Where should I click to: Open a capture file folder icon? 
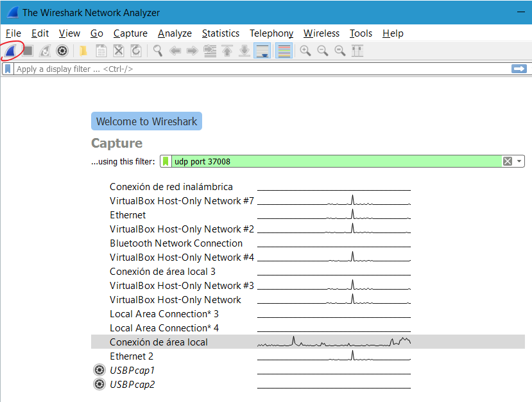pos(83,51)
